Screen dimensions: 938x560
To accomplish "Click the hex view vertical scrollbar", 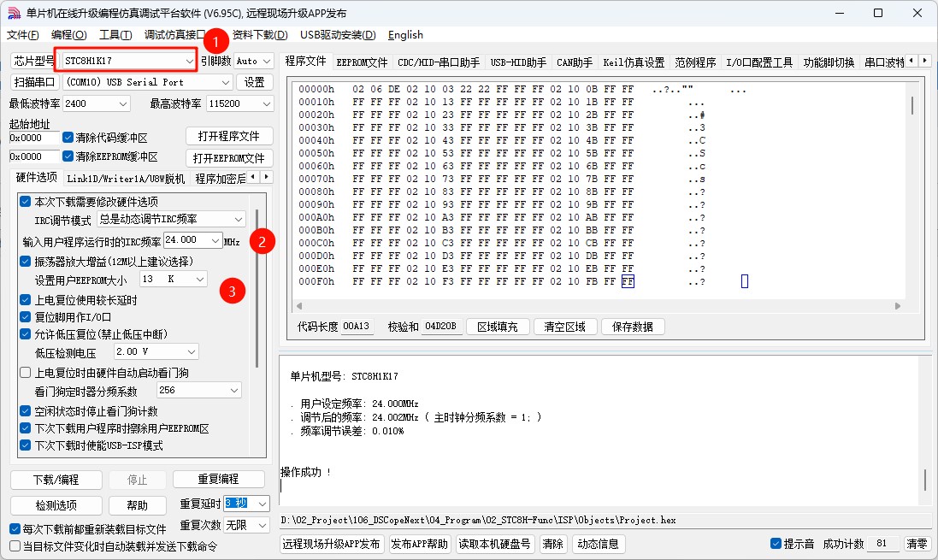I will pos(911,106).
